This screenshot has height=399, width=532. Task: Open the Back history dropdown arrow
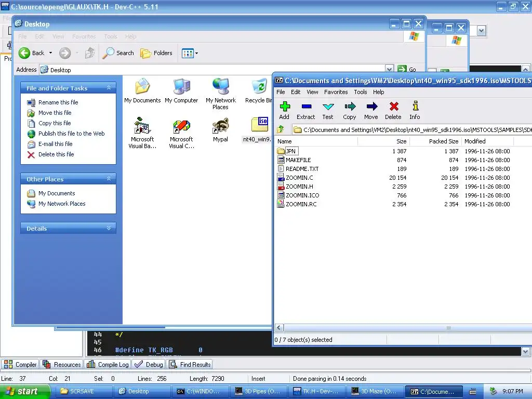click(x=50, y=53)
